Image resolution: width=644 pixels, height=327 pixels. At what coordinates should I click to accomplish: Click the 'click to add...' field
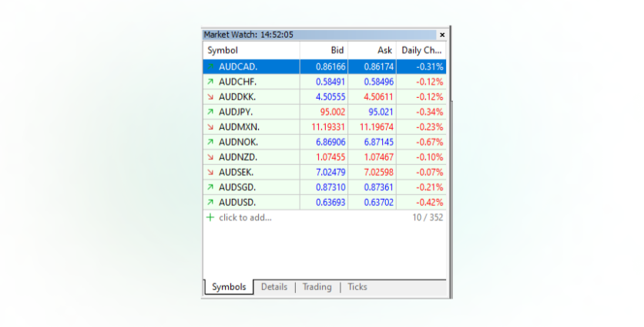point(245,217)
